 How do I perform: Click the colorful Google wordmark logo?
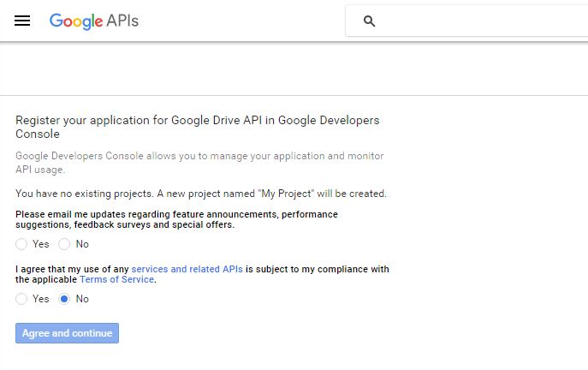[x=76, y=21]
